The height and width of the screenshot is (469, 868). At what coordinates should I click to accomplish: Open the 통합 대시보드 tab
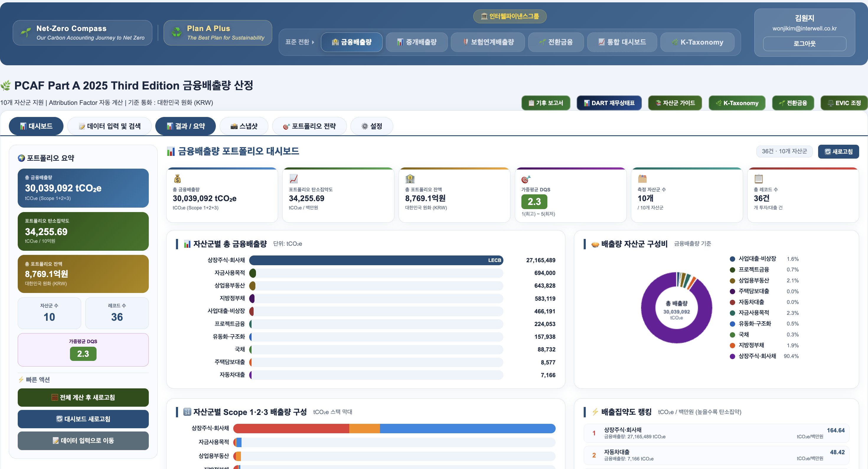[622, 42]
